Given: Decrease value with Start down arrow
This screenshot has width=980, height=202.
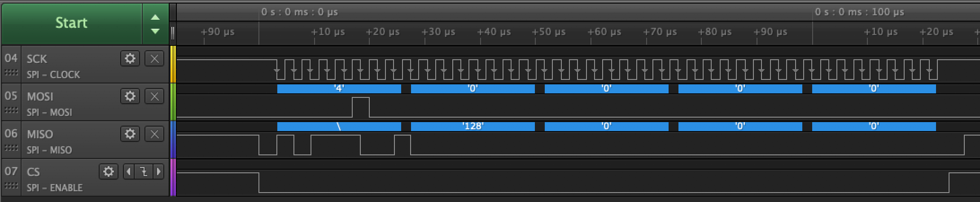Looking at the screenshot, I should [x=155, y=31].
